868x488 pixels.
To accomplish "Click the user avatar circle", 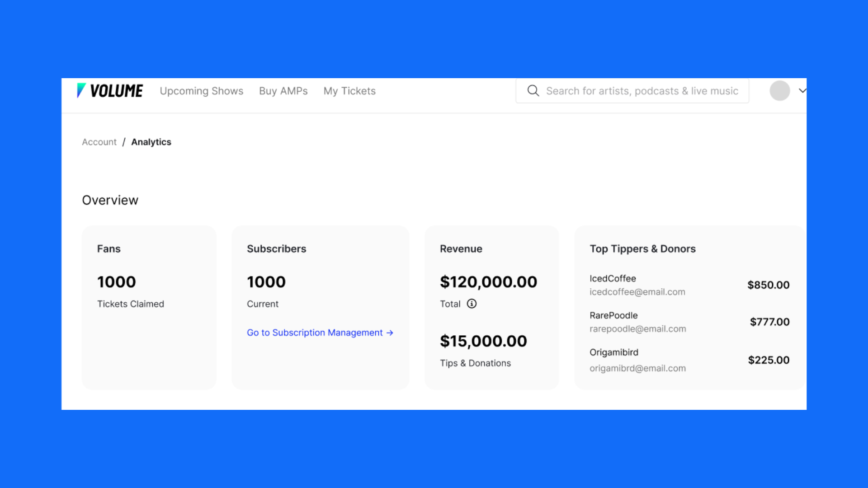I will [779, 91].
